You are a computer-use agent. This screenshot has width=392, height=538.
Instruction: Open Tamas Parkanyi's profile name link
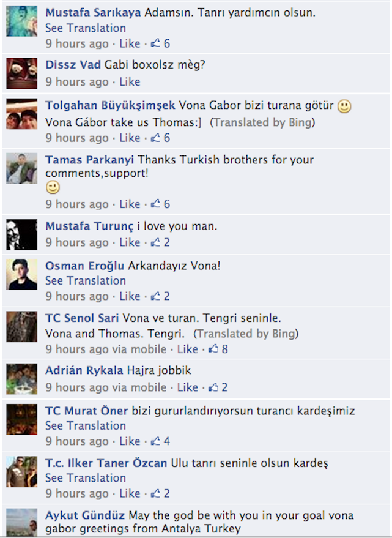click(89, 160)
